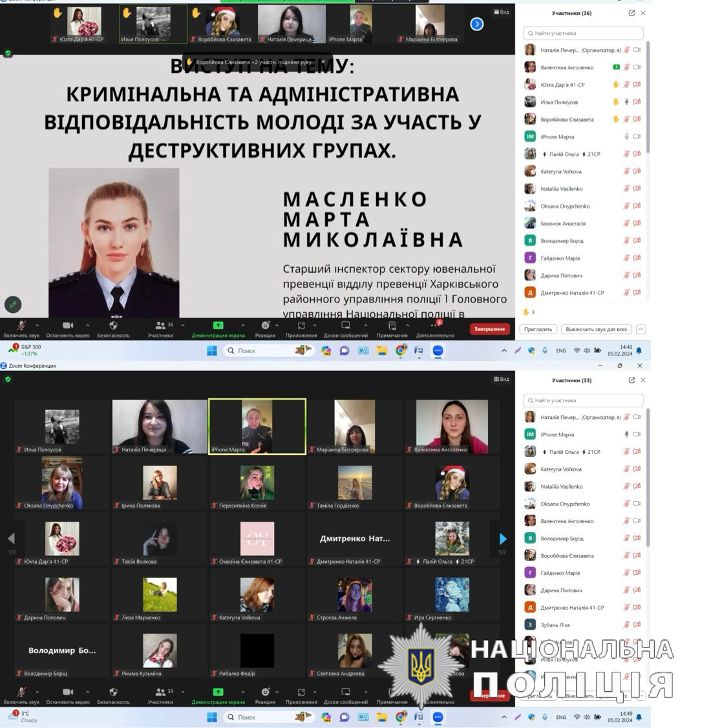Image resolution: width=711 pixels, height=728 pixels.
Task: Unmute microphone in bottom Zoom window toolbar
Action: [21, 696]
